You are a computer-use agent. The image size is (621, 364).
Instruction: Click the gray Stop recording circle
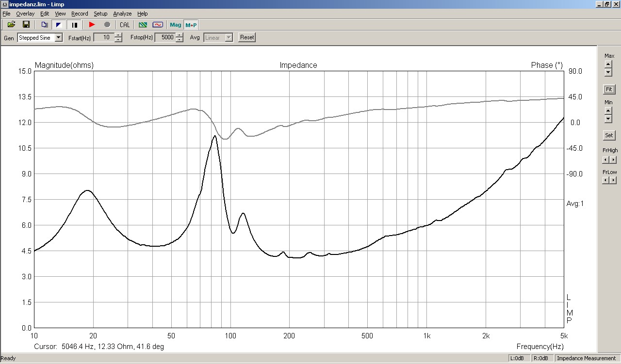point(107,25)
